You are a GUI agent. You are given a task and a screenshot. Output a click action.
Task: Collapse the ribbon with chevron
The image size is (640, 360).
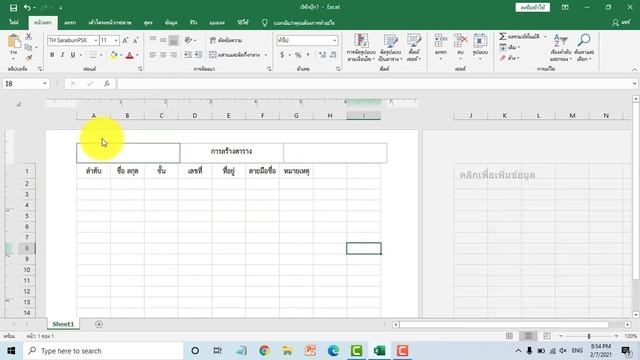tap(634, 70)
